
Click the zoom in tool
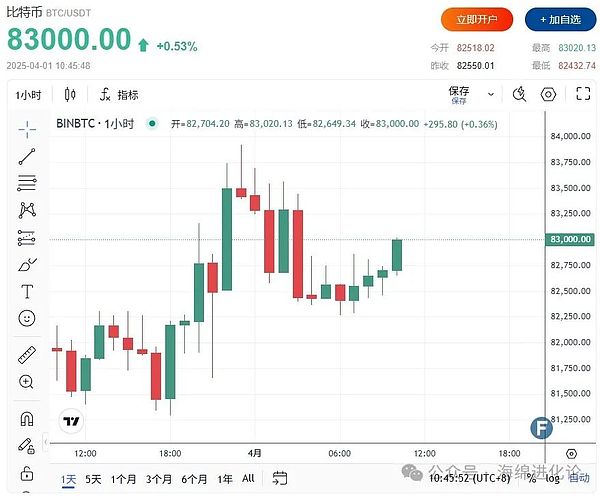tap(27, 382)
